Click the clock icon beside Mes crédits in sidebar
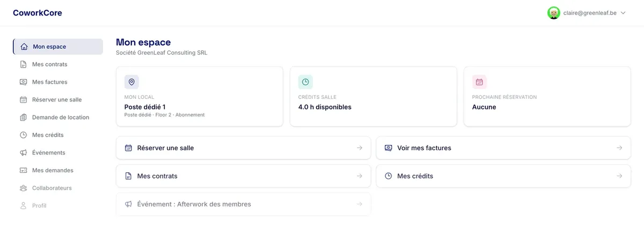This screenshot has height=249, width=644. [x=23, y=135]
